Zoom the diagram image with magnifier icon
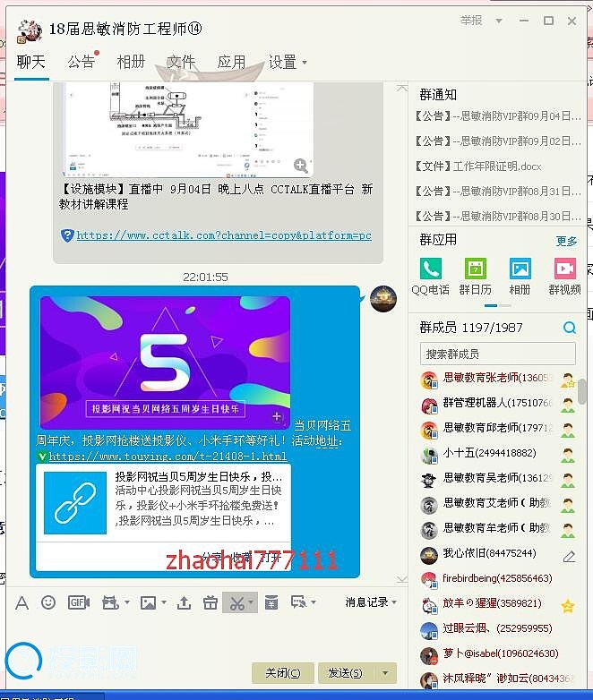 click(301, 165)
